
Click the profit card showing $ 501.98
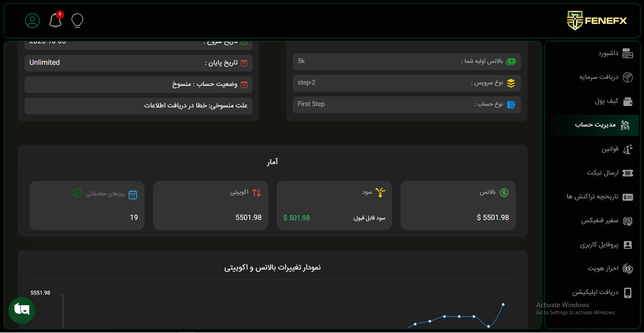334,205
